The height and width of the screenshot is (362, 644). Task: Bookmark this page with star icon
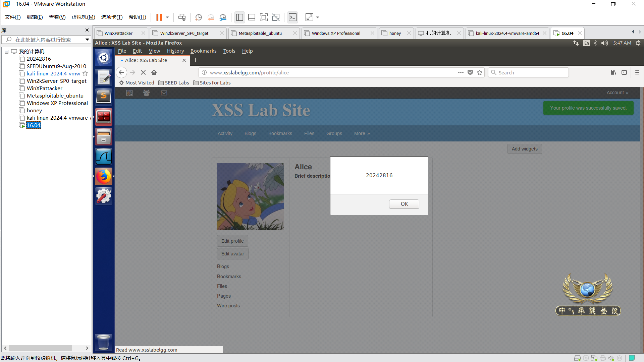click(480, 72)
